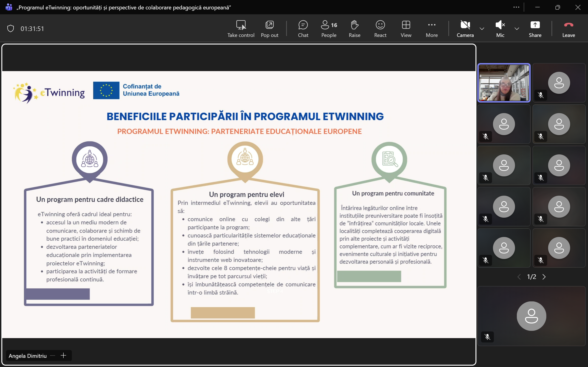Zoom in shared content with plus
Image resolution: width=588 pixels, height=367 pixels.
pos(63,356)
